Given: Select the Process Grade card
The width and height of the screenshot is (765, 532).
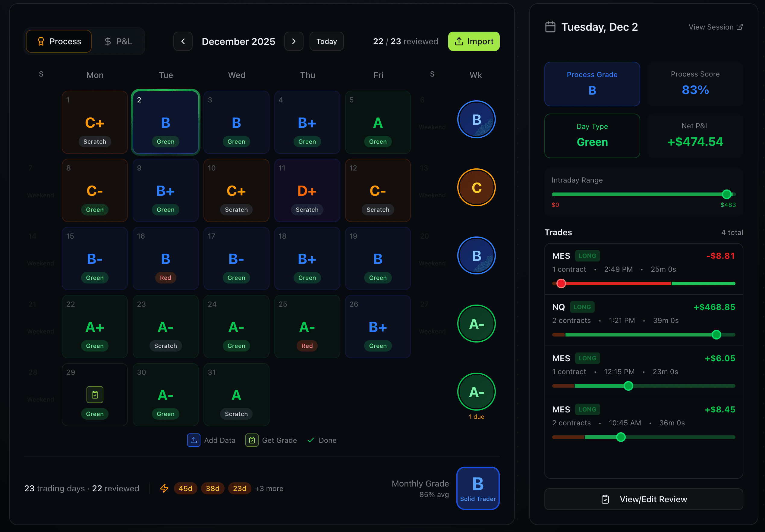Looking at the screenshot, I should (x=592, y=84).
